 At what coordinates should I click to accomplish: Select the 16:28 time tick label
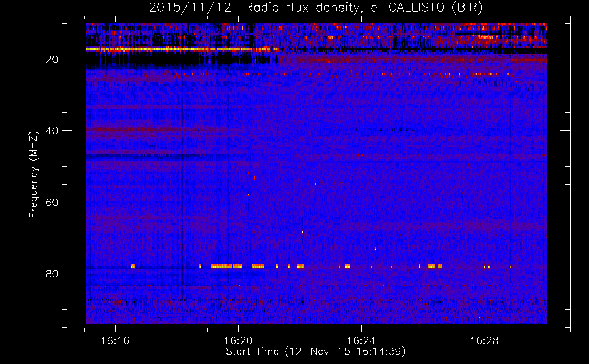point(484,341)
